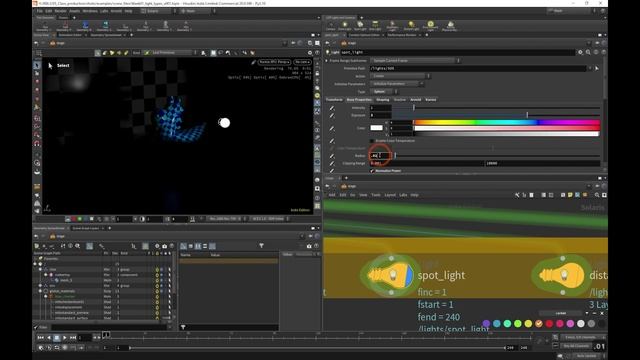Create an Area Light from the shelf
The width and height of the screenshot is (640, 360).
375,26
